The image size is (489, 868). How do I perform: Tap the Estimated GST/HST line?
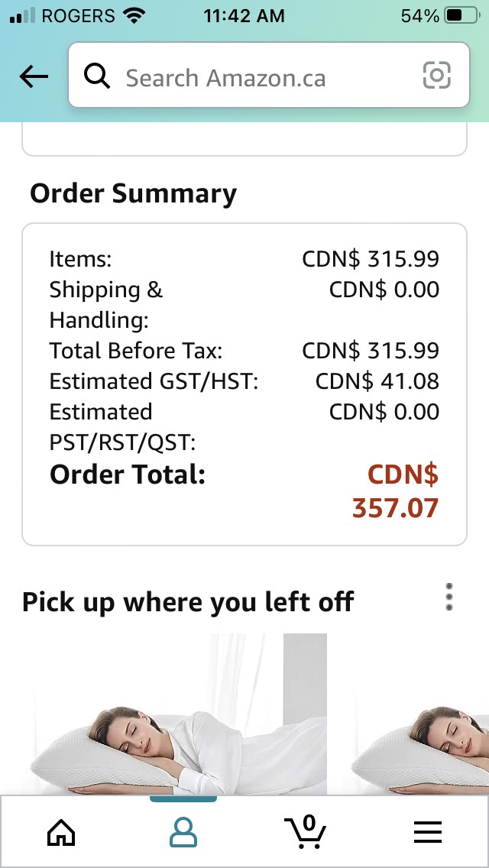(x=244, y=381)
